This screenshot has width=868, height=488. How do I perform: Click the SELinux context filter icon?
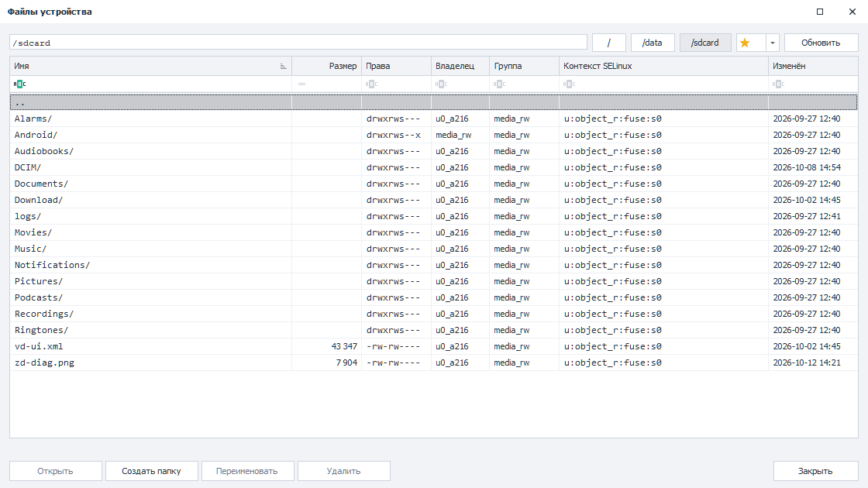click(x=570, y=84)
